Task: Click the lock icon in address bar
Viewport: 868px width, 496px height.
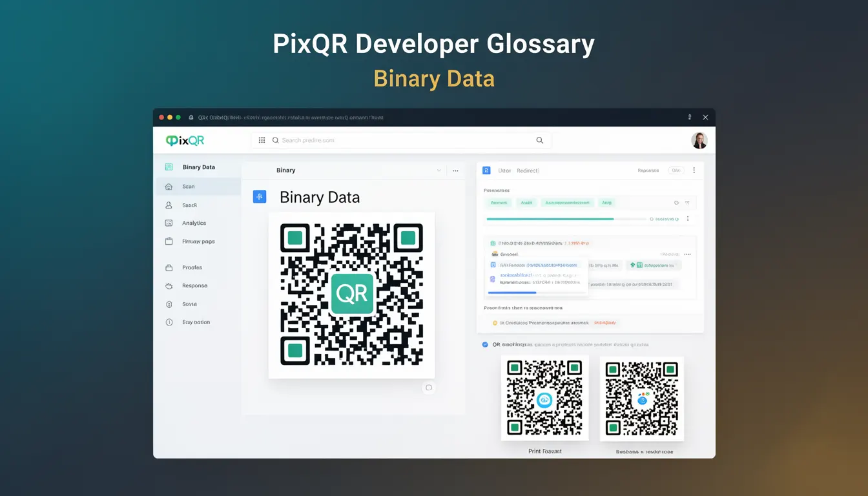Action: pyautogui.click(x=191, y=118)
